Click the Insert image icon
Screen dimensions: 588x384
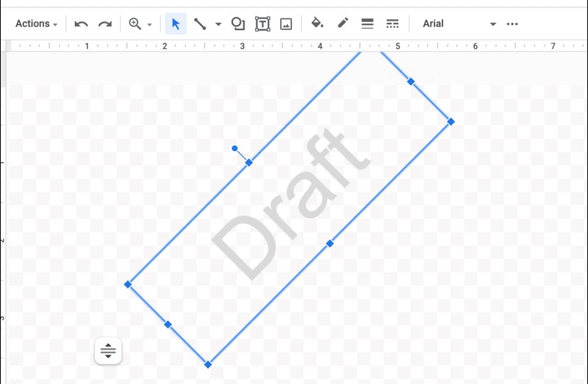pyautogui.click(x=286, y=24)
